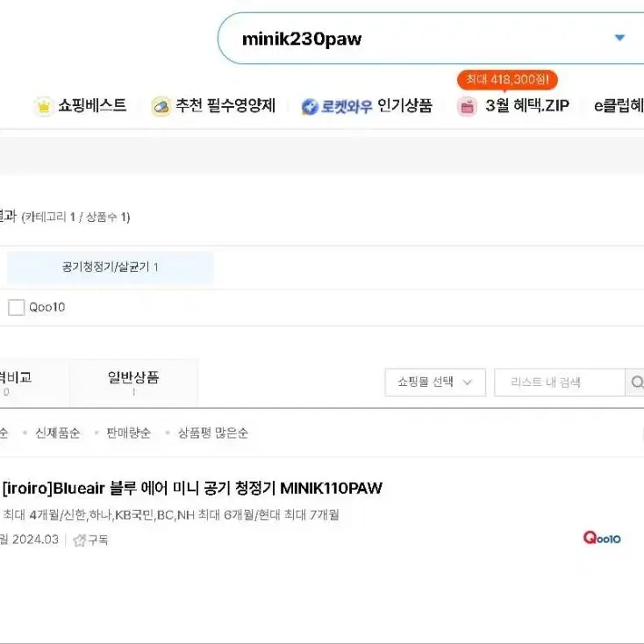The width and height of the screenshot is (644, 644).
Task: Click the search box containing minik230paw
Action: 431,39
